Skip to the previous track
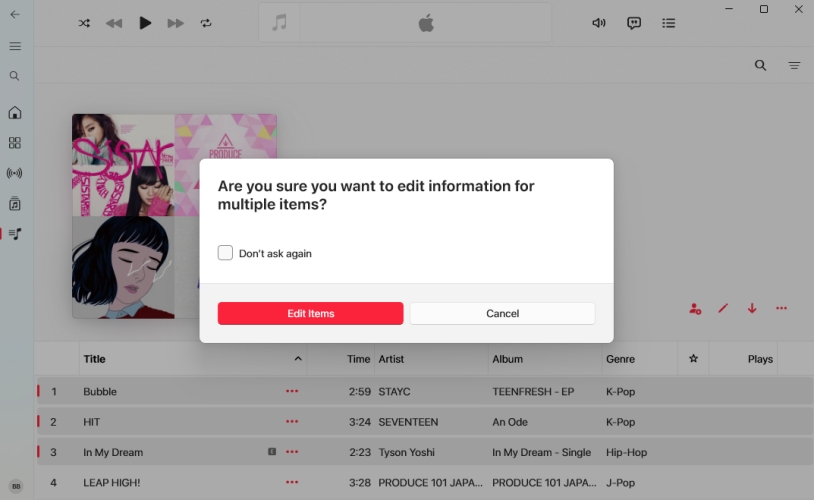Image resolution: width=814 pixels, height=500 pixels. 114,23
